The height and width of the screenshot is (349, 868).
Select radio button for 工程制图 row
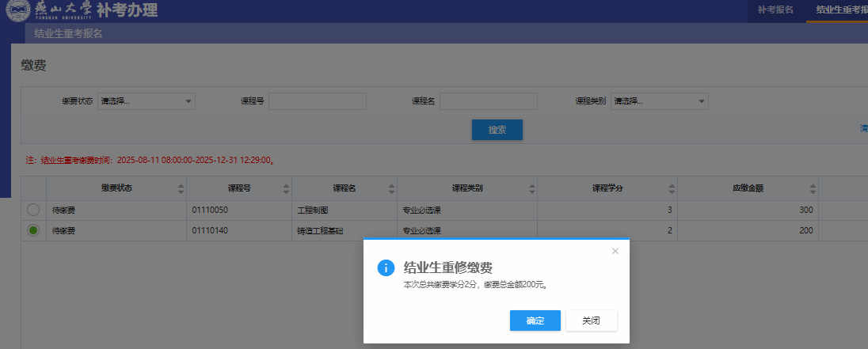click(33, 210)
